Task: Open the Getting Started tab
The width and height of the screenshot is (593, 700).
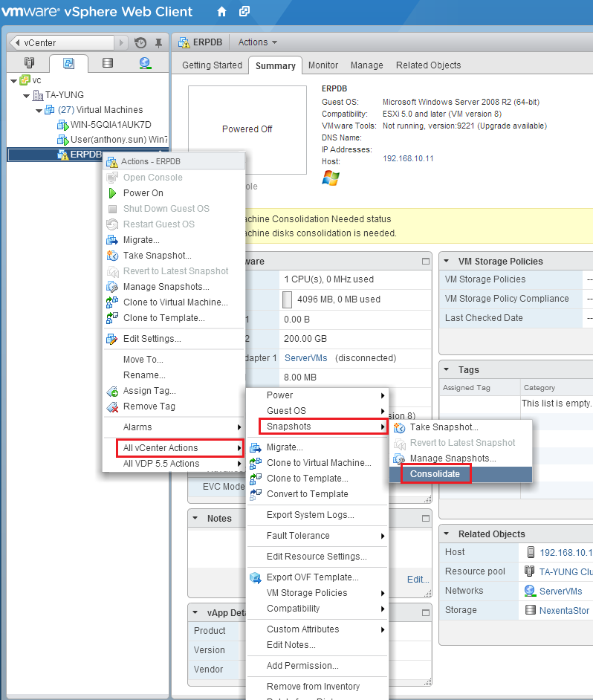Action: pyautogui.click(x=212, y=65)
